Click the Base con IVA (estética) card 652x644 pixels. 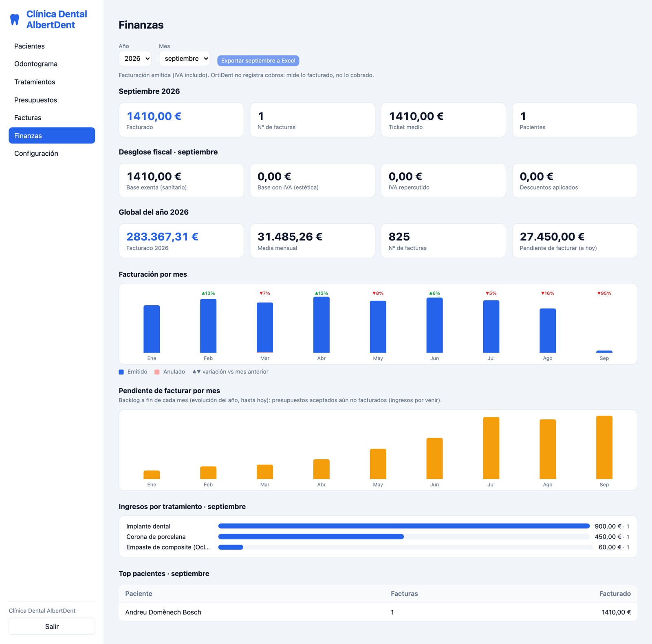coord(313,181)
